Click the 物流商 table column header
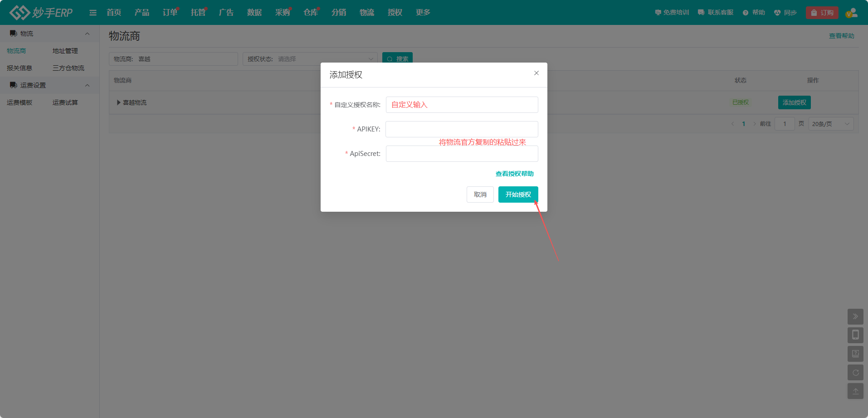The width and height of the screenshot is (868, 418). coord(122,80)
